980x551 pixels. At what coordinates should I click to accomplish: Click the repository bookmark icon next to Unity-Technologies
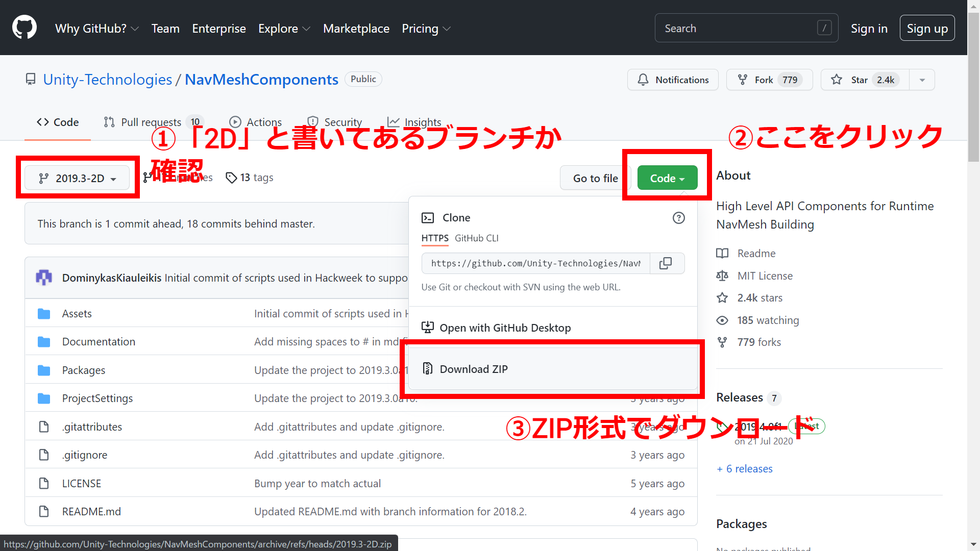[x=30, y=79]
